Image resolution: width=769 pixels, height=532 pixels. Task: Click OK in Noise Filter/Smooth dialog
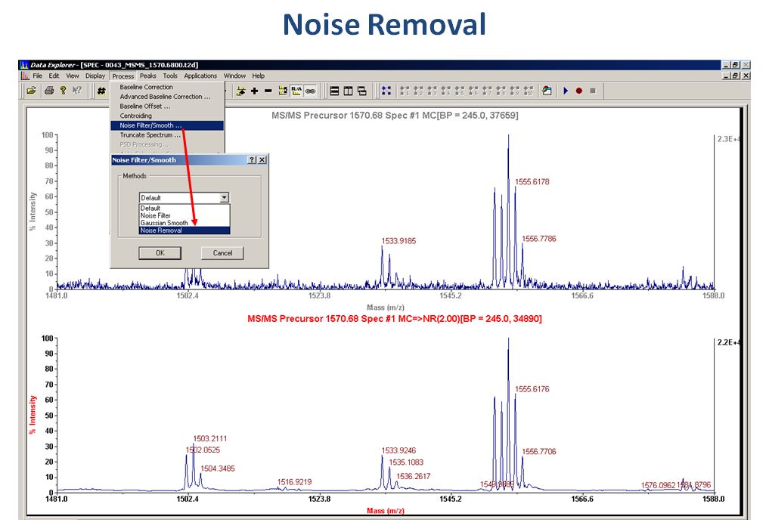point(160,253)
